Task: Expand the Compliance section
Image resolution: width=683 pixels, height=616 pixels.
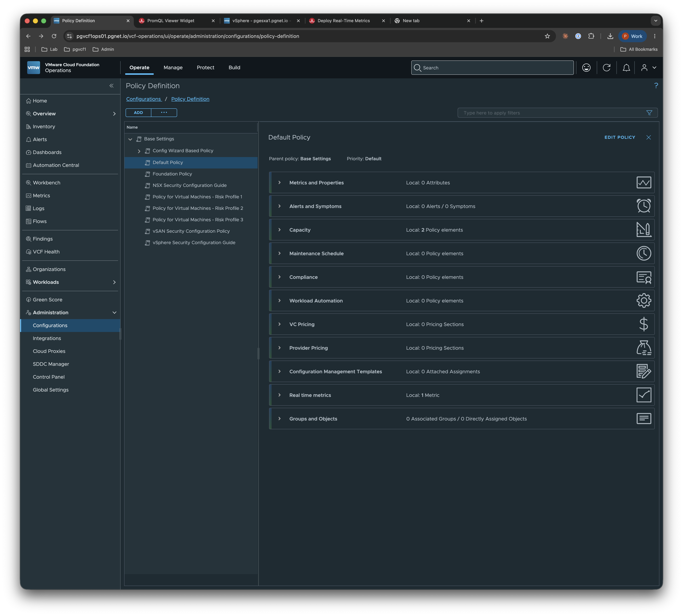Action: (x=279, y=277)
